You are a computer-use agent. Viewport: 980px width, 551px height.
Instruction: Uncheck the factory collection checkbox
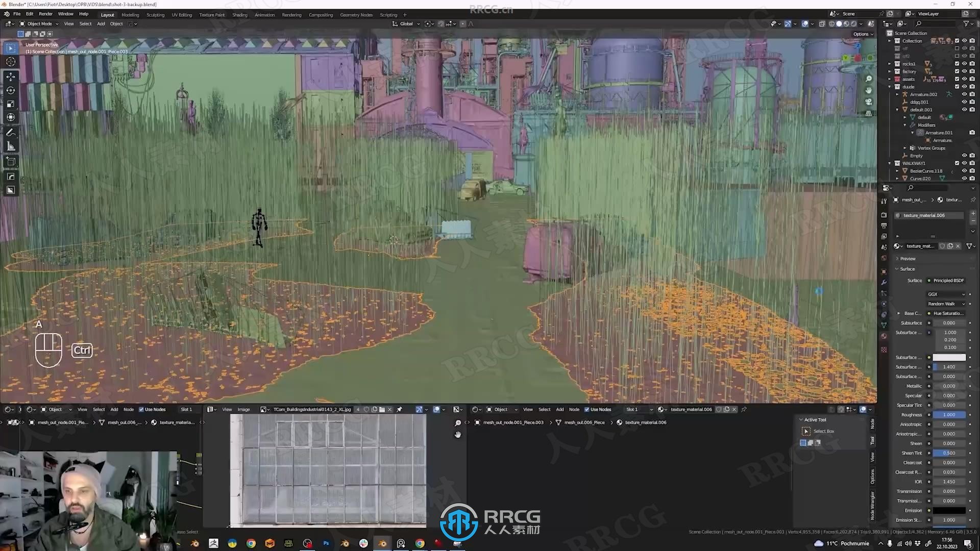(957, 71)
